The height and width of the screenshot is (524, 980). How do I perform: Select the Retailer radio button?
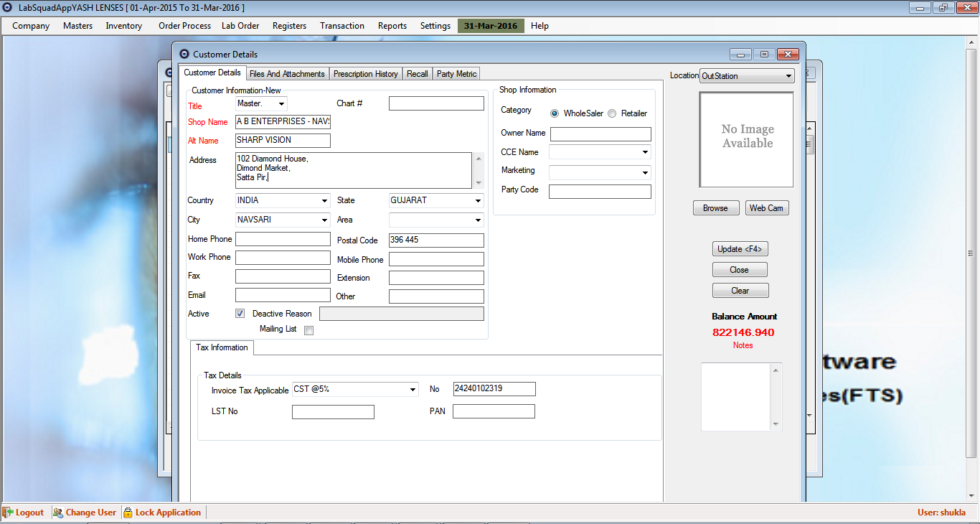[612, 113]
